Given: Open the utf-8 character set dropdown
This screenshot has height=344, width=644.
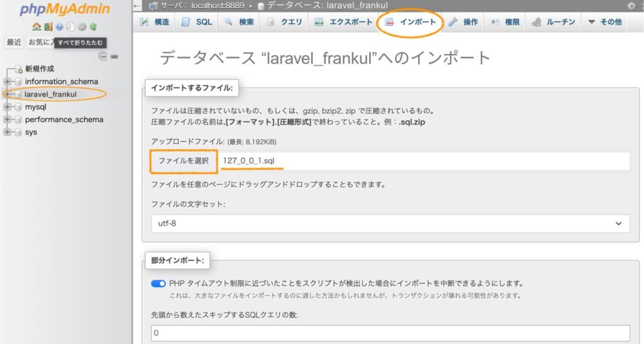Looking at the screenshot, I should 390,223.
